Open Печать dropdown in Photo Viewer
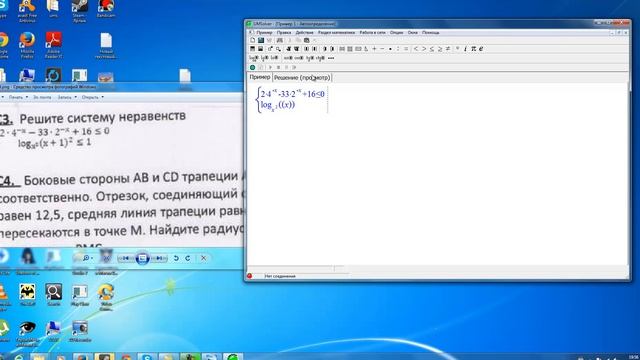 [x=18, y=97]
